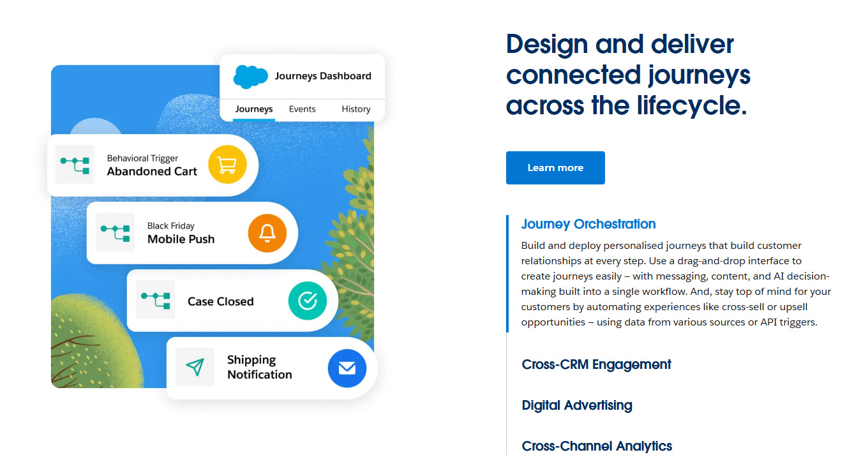The width and height of the screenshot is (868, 471).
Task: Expand the Digital Advertising section
Action: tap(577, 405)
